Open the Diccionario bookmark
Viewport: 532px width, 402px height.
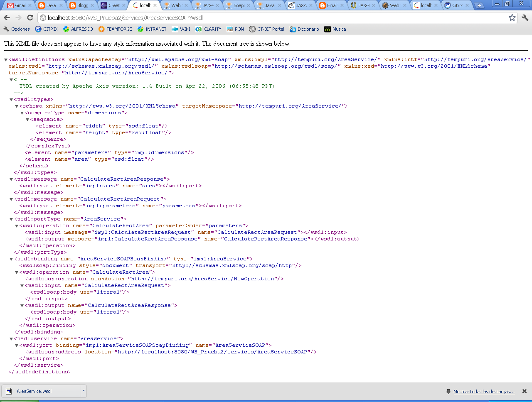pyautogui.click(x=304, y=29)
